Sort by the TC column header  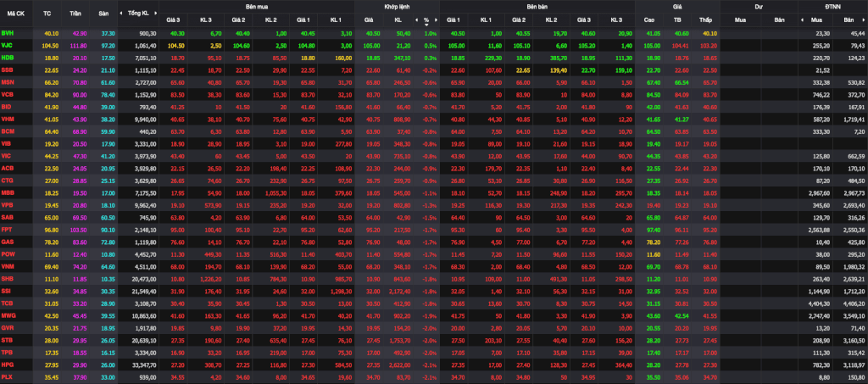pos(47,13)
